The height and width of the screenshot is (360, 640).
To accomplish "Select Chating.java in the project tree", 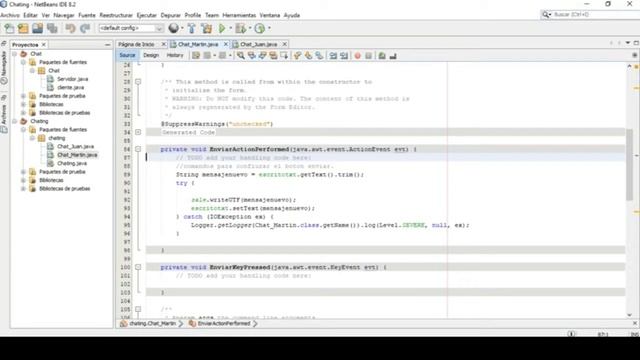I will pyautogui.click(x=72, y=163).
